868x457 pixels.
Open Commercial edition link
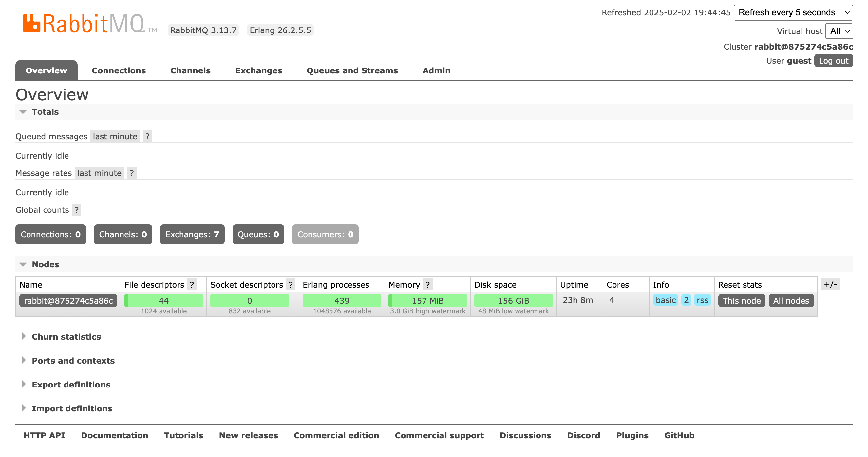(x=336, y=436)
